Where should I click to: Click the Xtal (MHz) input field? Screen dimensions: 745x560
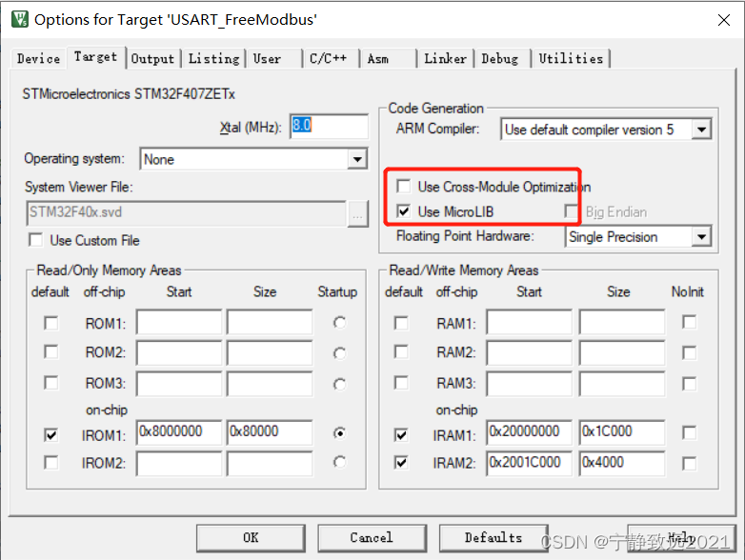[329, 127]
